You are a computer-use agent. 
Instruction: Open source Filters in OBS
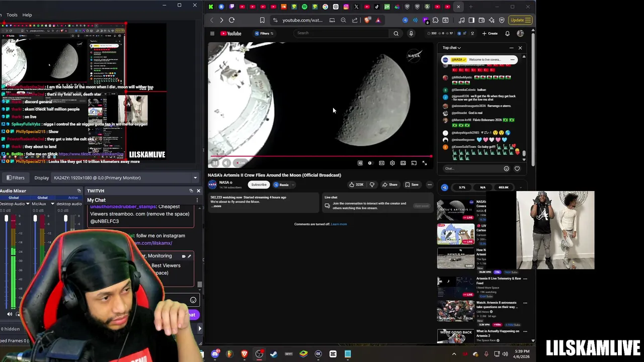tap(15, 177)
